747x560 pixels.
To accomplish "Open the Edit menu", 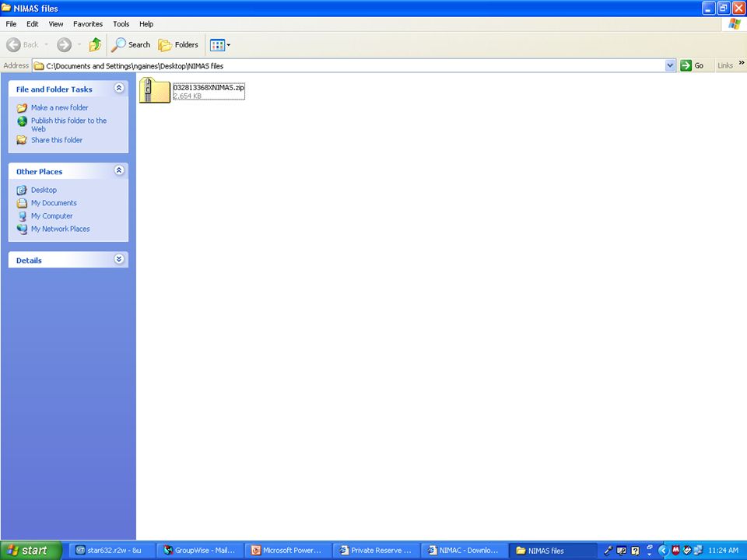I will tap(33, 24).
